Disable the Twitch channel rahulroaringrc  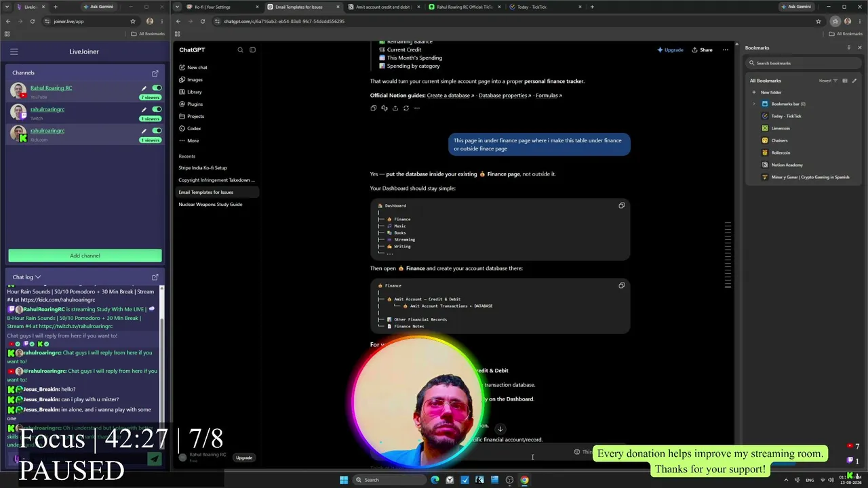(157, 109)
